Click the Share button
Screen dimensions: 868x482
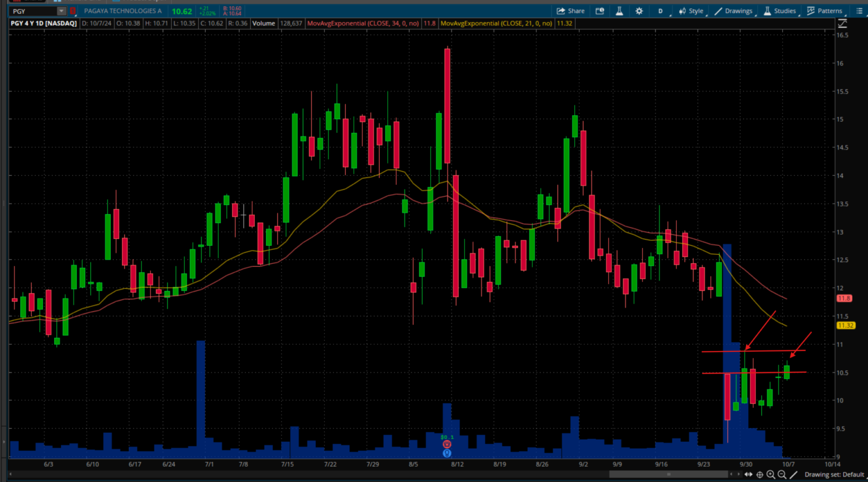570,11
